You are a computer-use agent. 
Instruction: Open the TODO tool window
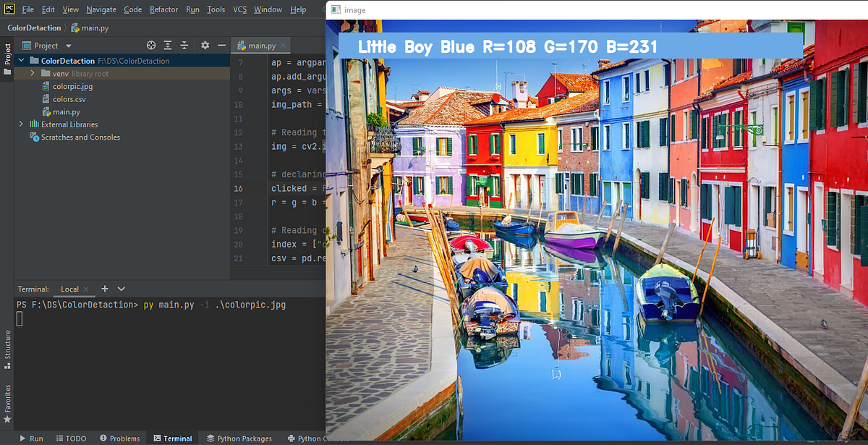click(71, 438)
